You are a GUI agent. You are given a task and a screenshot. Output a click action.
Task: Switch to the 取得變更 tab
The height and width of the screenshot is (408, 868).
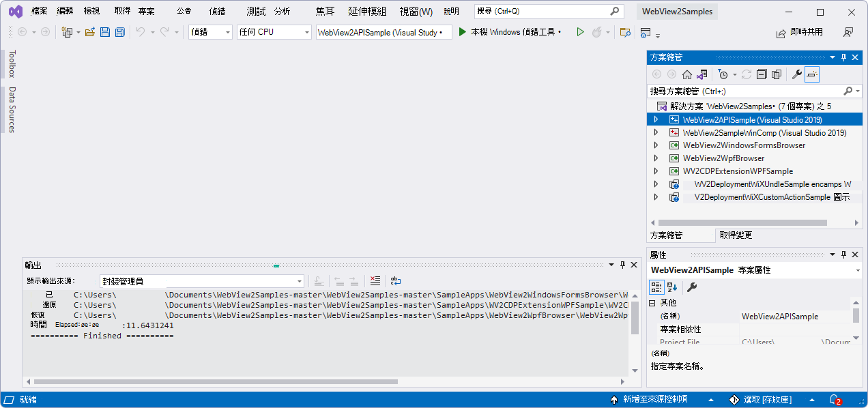click(x=736, y=235)
